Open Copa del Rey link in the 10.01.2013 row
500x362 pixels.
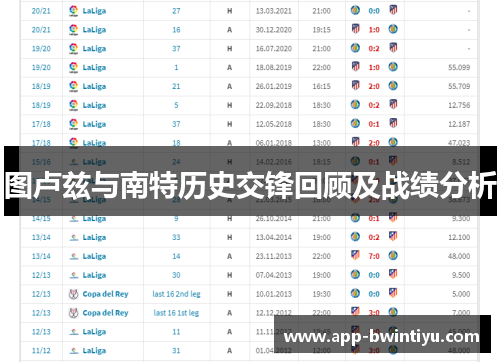click(105, 294)
